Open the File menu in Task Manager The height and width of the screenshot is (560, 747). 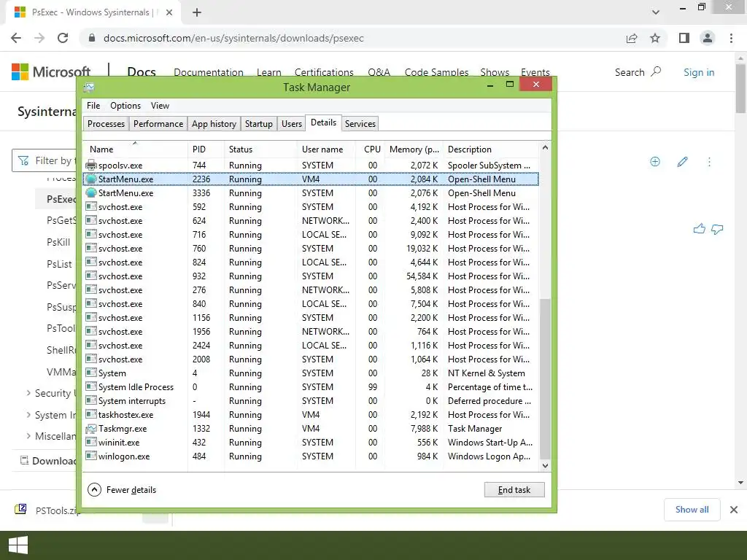pos(93,106)
